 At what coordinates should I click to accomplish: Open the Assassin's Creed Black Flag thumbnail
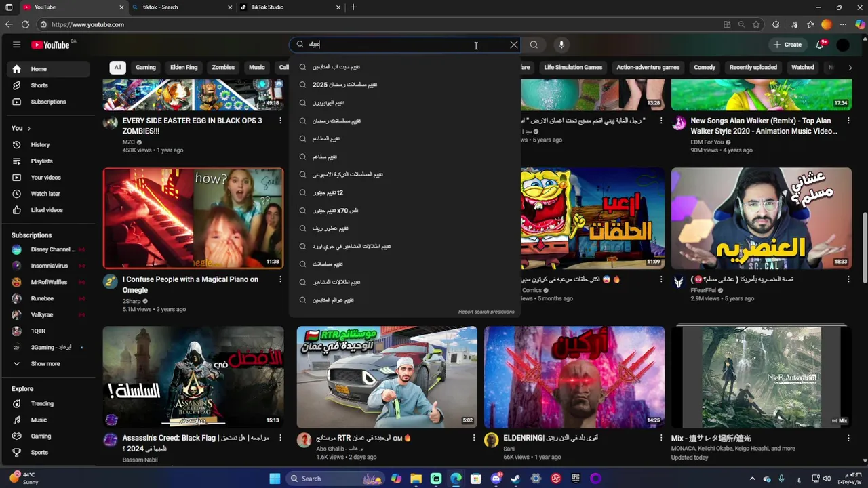tap(193, 377)
